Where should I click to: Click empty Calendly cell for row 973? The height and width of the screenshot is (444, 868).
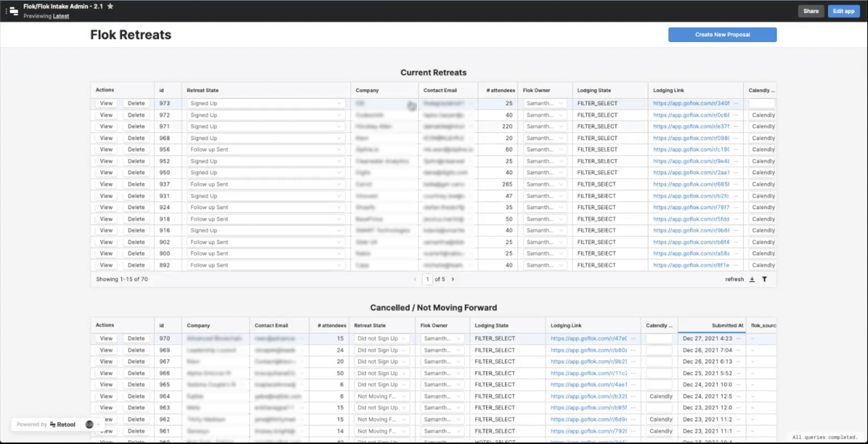coord(762,103)
